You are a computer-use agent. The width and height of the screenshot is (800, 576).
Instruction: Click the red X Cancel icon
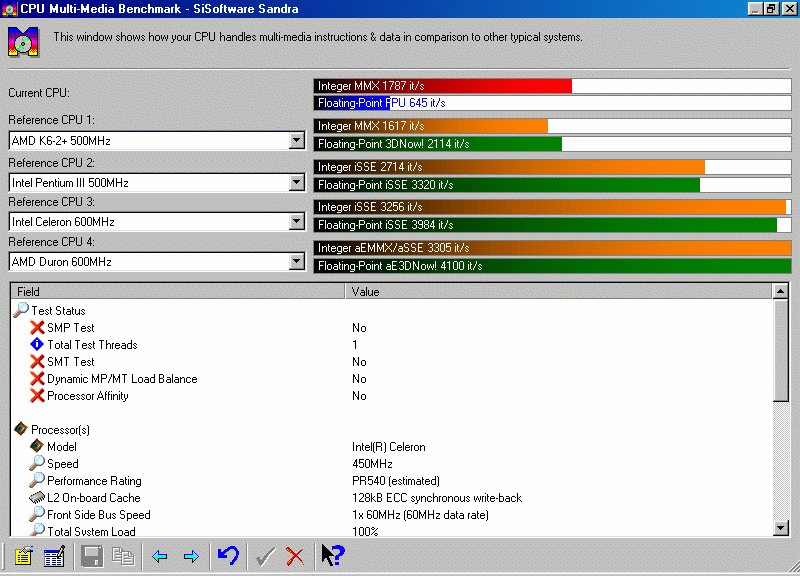pyautogui.click(x=295, y=556)
